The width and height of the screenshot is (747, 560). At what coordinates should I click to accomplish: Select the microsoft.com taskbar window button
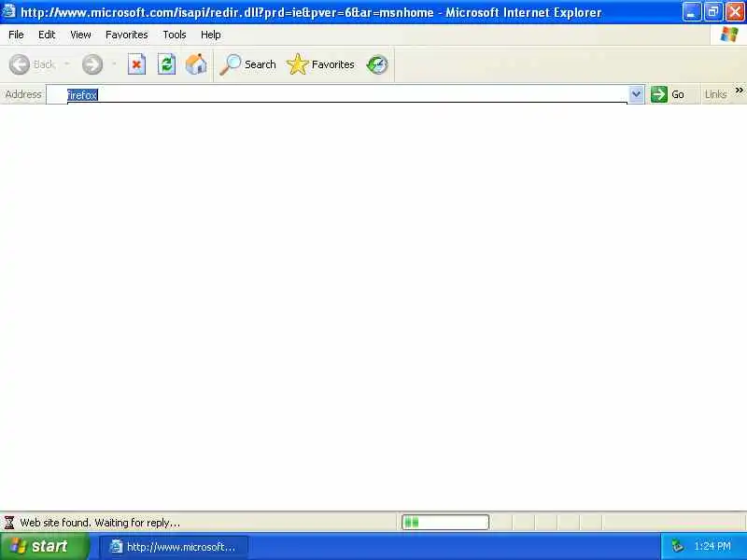(x=174, y=547)
